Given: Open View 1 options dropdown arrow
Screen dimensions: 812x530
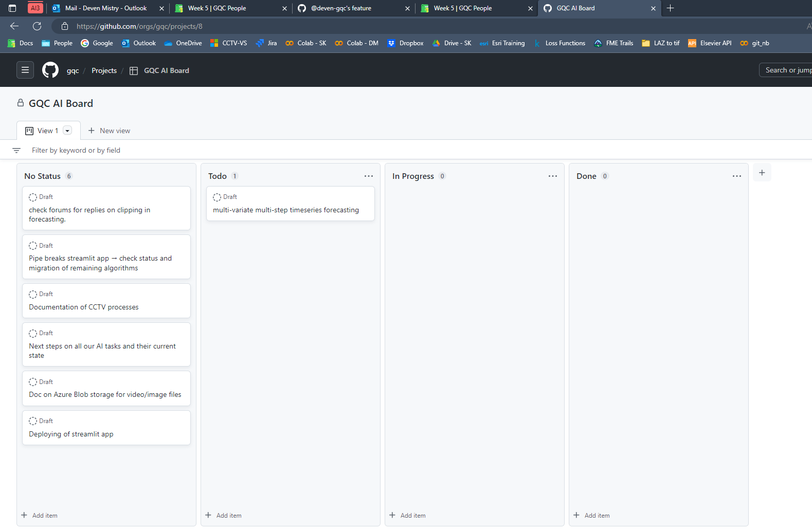Looking at the screenshot, I should click(67, 131).
